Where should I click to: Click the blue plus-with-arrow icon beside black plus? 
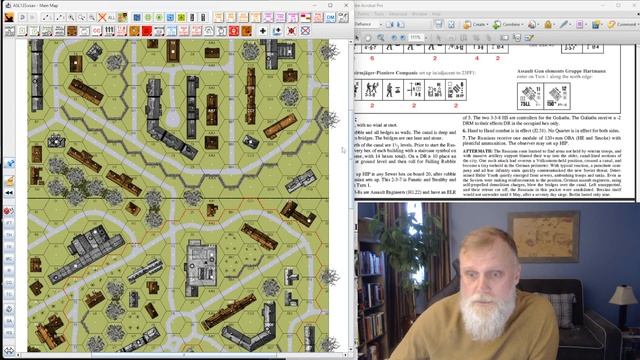click(x=277, y=31)
